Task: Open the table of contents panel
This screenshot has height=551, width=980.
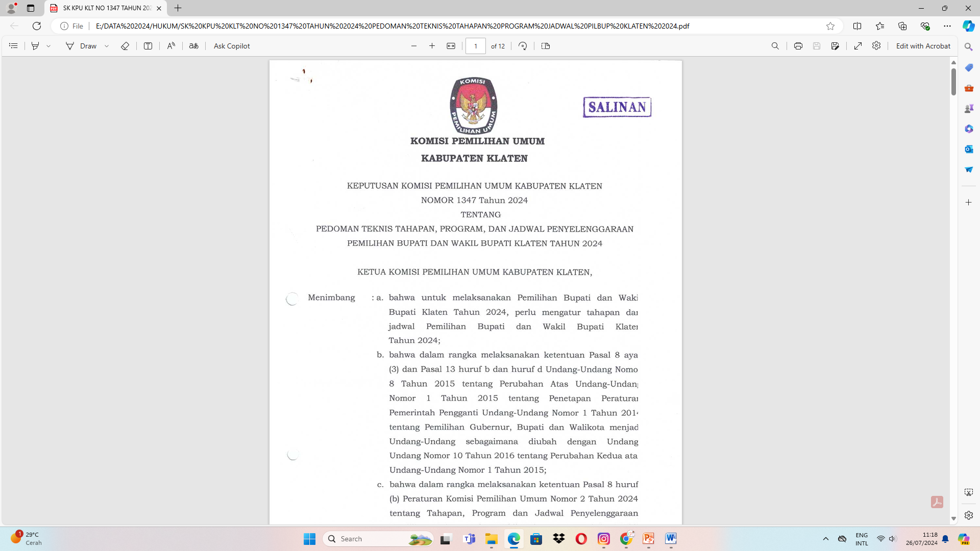Action: pos(13,46)
